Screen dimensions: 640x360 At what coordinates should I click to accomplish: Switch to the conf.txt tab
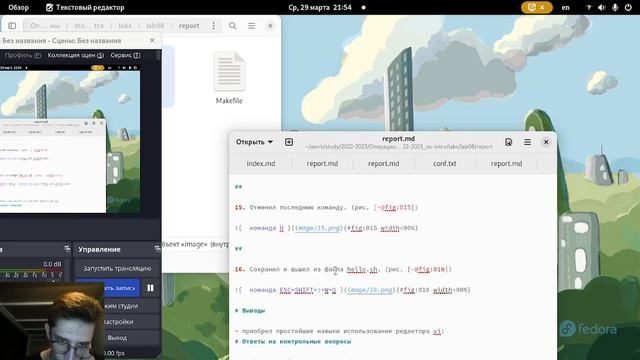[444, 163]
